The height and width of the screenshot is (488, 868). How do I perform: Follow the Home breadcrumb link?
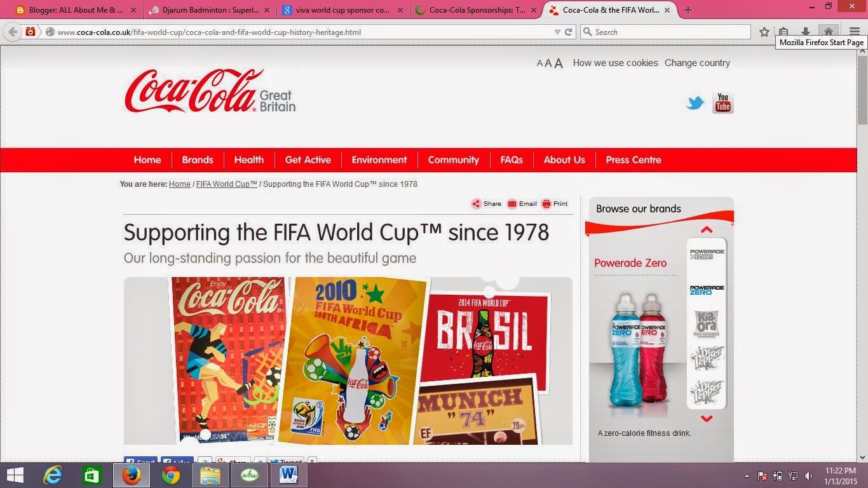(x=180, y=184)
